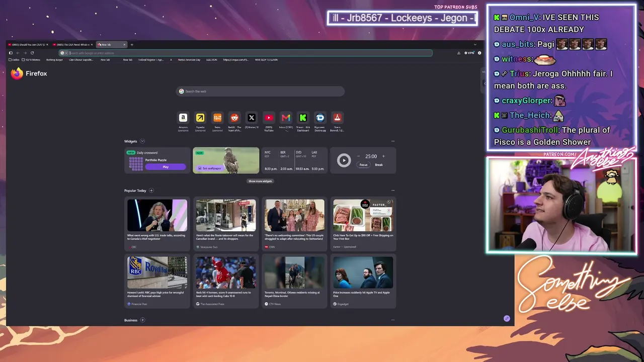The image size is (644, 362).
Task: Select the Focus timer mode
Action: tap(363, 165)
